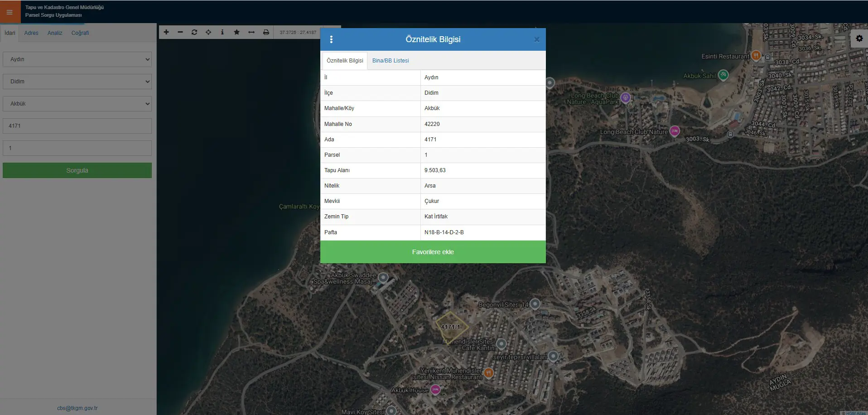Open the Aydın province dropdown
Image resolution: width=868 pixels, height=415 pixels.
tap(77, 59)
